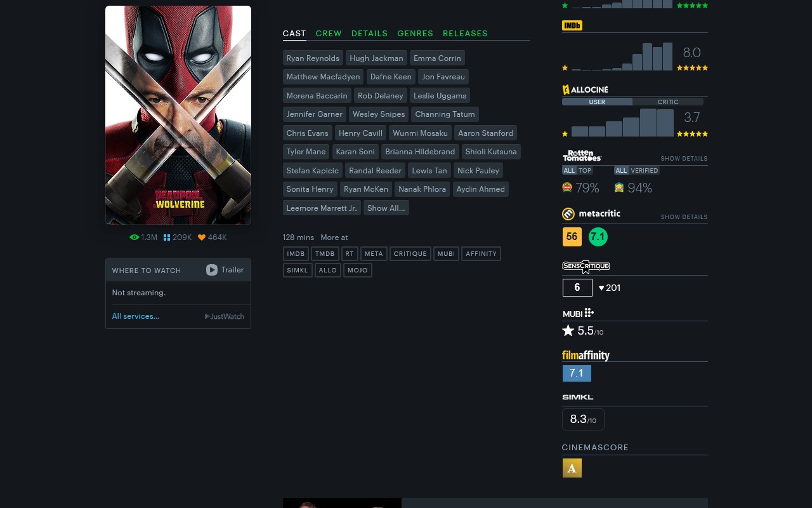Screen dimensions: 812x508
Task: Open the CRITIQUE external link button
Action: (x=410, y=253)
